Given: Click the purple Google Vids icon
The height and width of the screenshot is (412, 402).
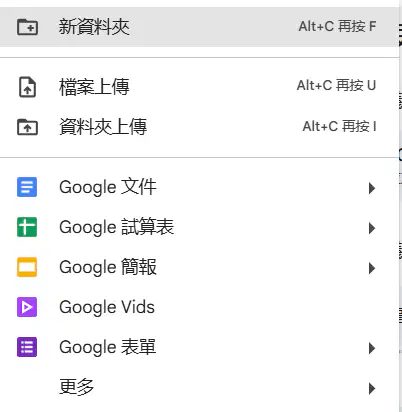Looking at the screenshot, I should click(27, 307).
